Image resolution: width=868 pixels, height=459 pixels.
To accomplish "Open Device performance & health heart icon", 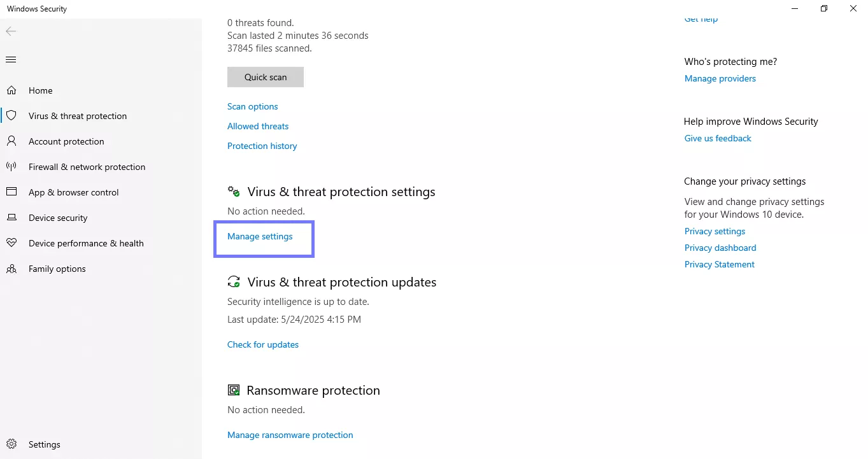I will (x=11, y=243).
